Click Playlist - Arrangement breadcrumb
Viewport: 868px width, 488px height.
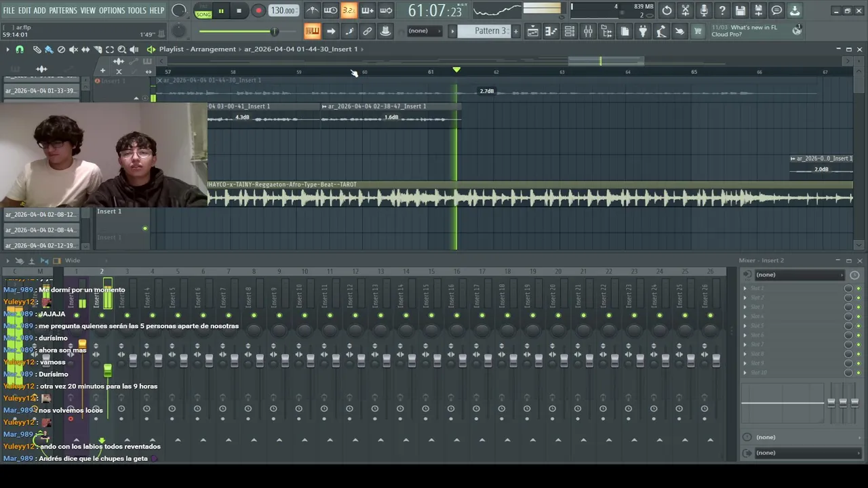pyautogui.click(x=197, y=49)
